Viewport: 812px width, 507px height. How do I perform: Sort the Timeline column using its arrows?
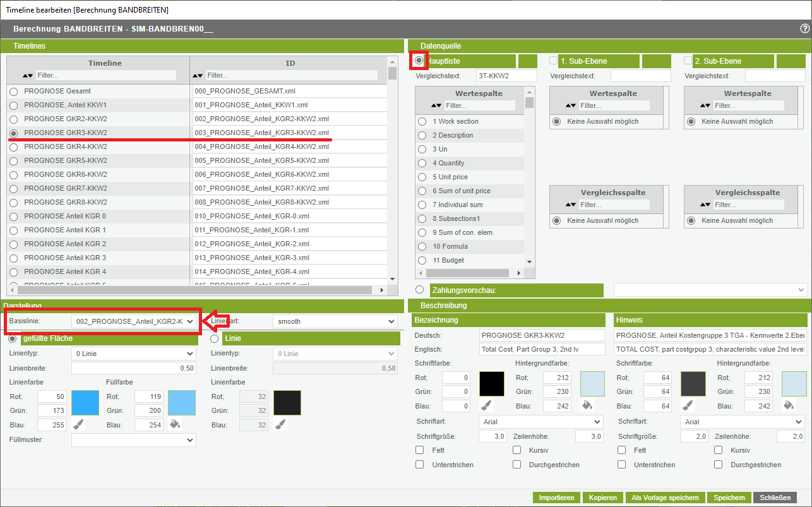pyautogui.click(x=28, y=75)
